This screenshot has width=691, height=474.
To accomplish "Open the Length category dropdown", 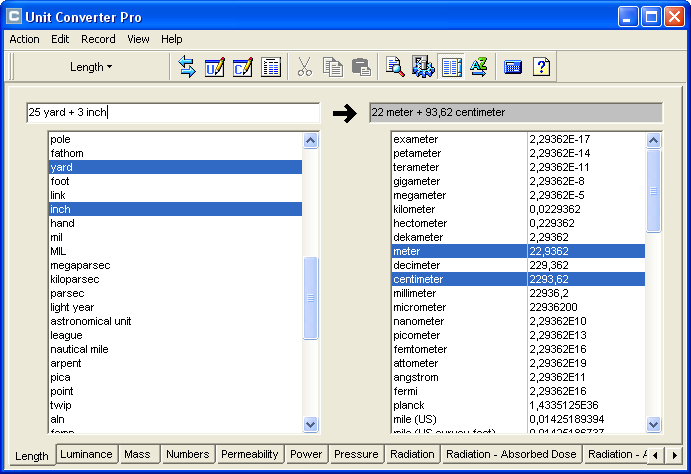I will click(91, 67).
